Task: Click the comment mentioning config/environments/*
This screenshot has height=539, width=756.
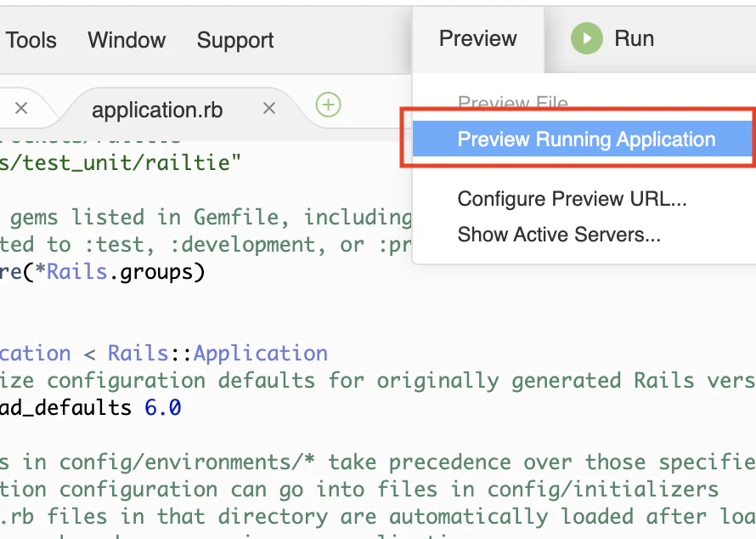Action: (378, 462)
